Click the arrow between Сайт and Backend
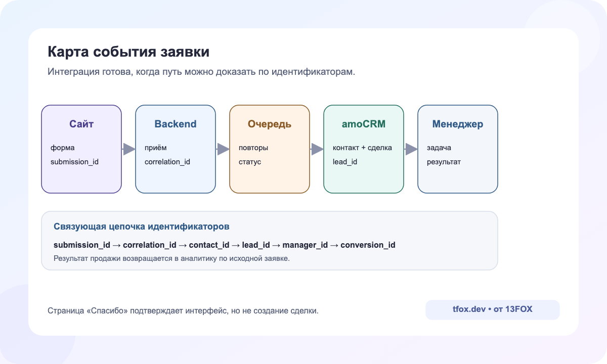This screenshot has width=607, height=364. pos(128,149)
